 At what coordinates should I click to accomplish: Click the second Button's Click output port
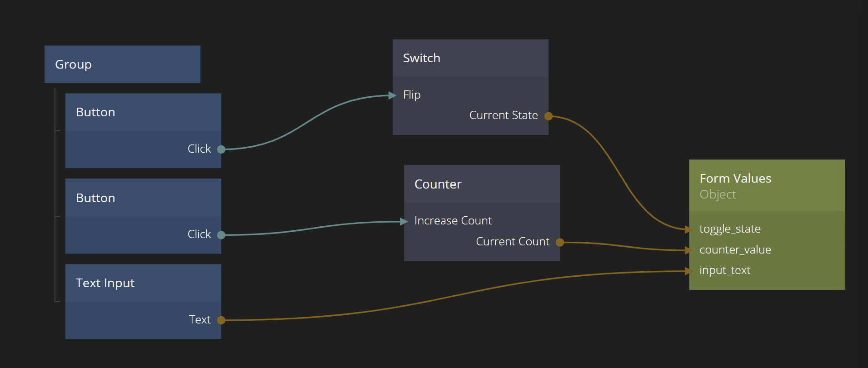tap(221, 235)
